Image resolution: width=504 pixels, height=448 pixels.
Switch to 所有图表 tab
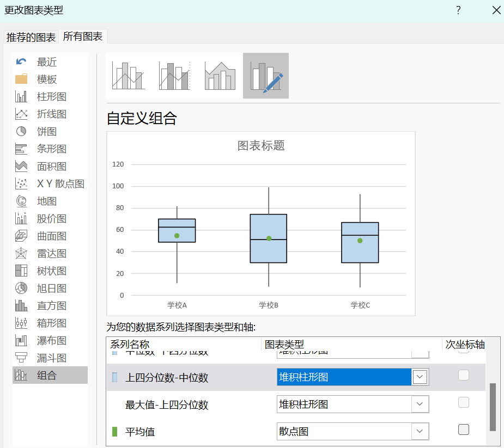[x=83, y=36]
